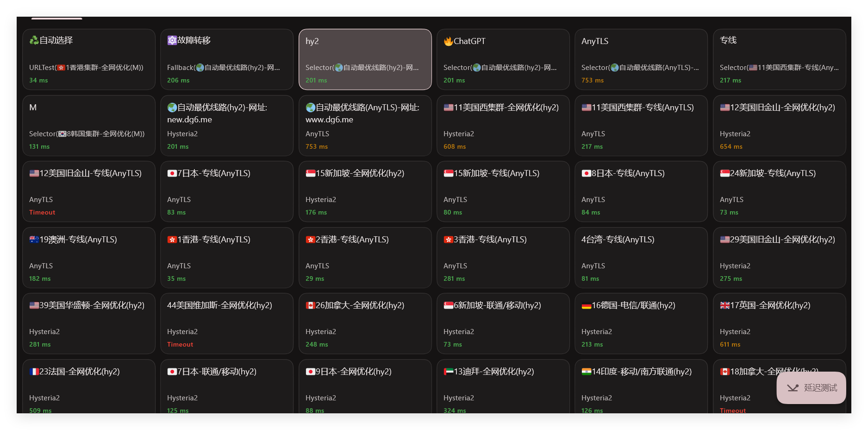Click globe icon of 自动最优线路(AnyTLS) www.dg6.me
The image size is (868, 430).
pyautogui.click(x=311, y=107)
